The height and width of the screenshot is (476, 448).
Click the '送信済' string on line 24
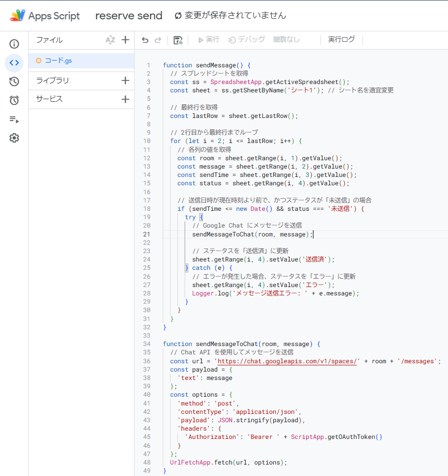315,259
